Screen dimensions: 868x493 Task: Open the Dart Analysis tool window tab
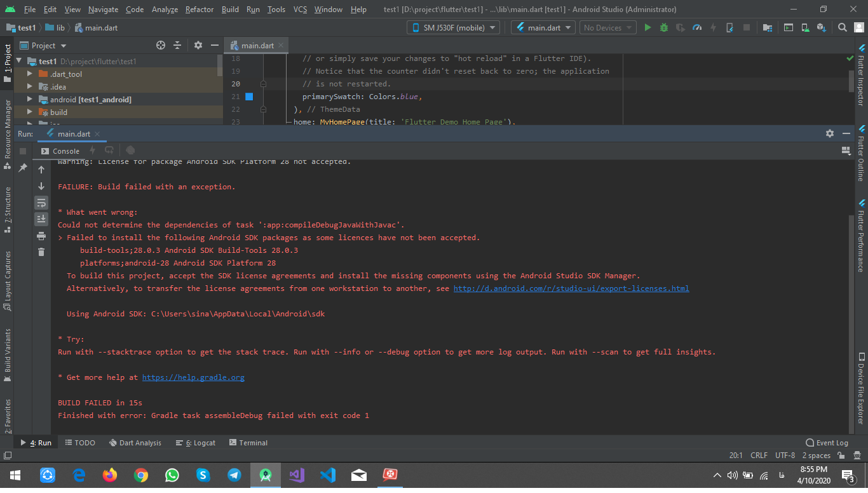click(x=135, y=443)
